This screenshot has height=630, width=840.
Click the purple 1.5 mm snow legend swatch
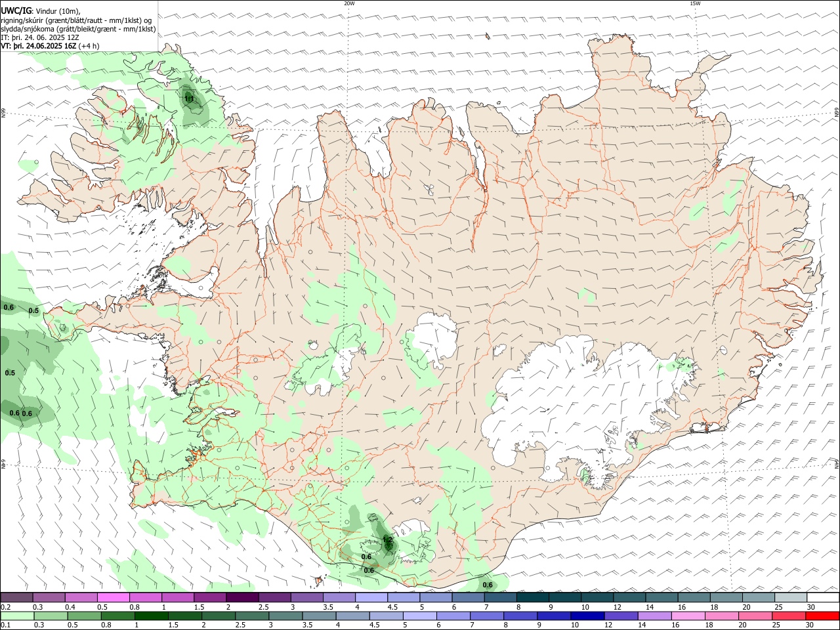211,598
